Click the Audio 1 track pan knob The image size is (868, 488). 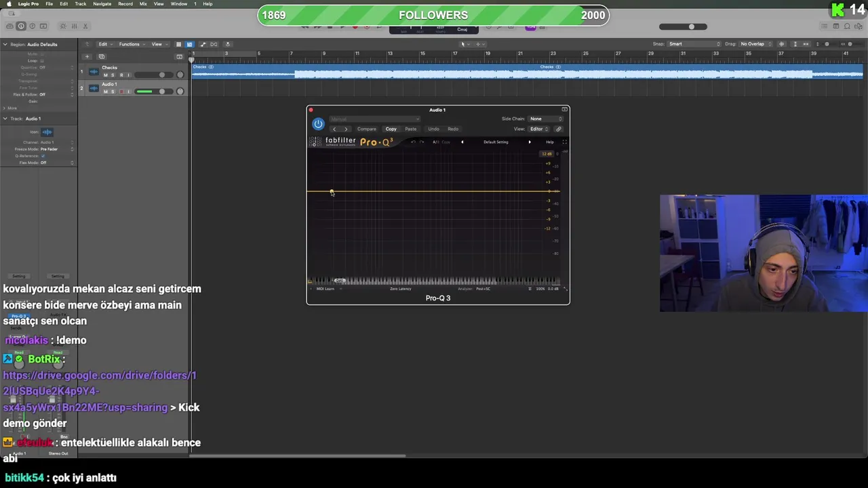point(180,91)
